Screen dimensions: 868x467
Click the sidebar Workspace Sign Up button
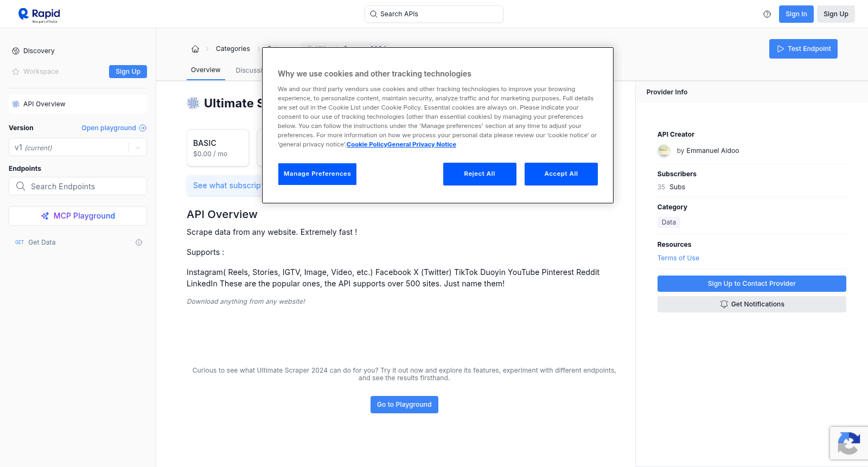[128, 72]
